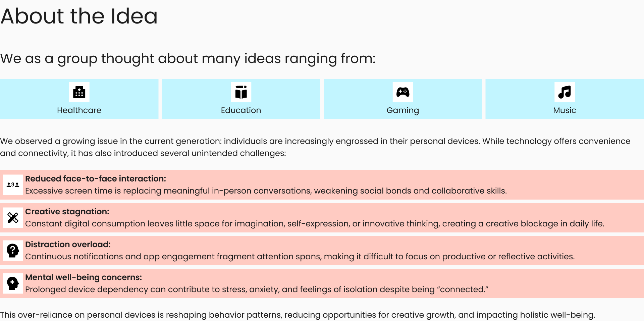The height and width of the screenshot is (321, 644).
Task: Click the Gaming controller icon
Action: click(x=402, y=92)
